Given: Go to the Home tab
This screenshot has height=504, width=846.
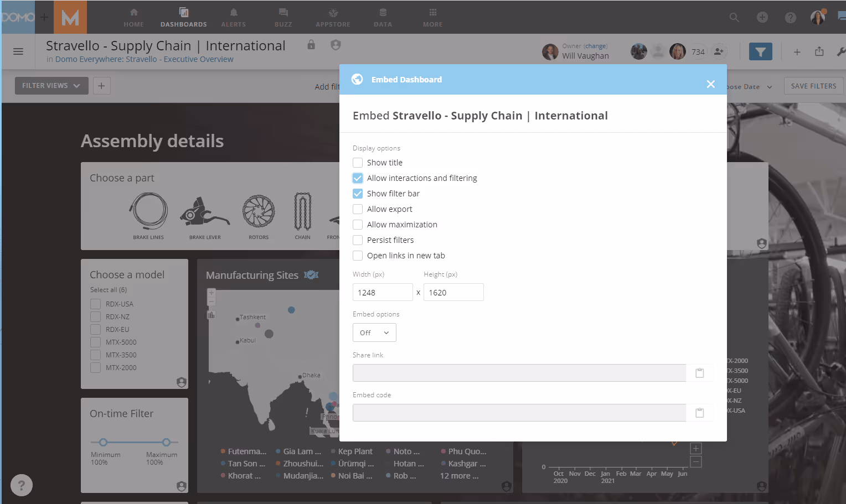Looking at the screenshot, I should (133, 18).
